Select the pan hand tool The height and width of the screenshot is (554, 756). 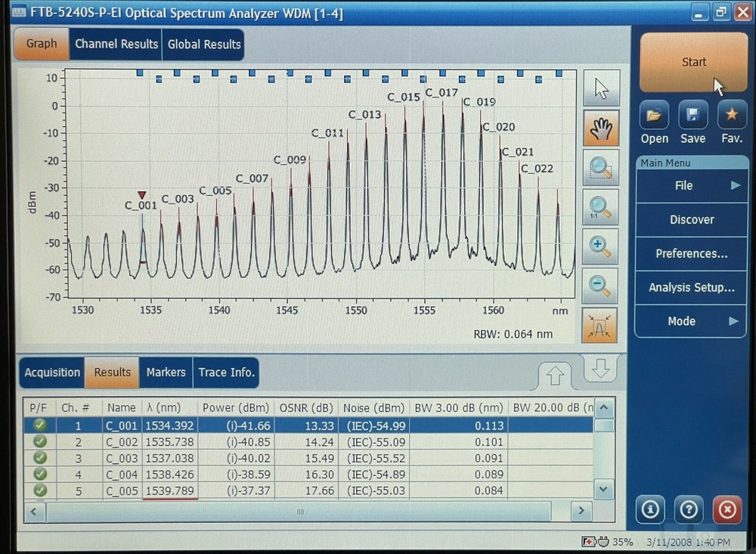pyautogui.click(x=600, y=128)
